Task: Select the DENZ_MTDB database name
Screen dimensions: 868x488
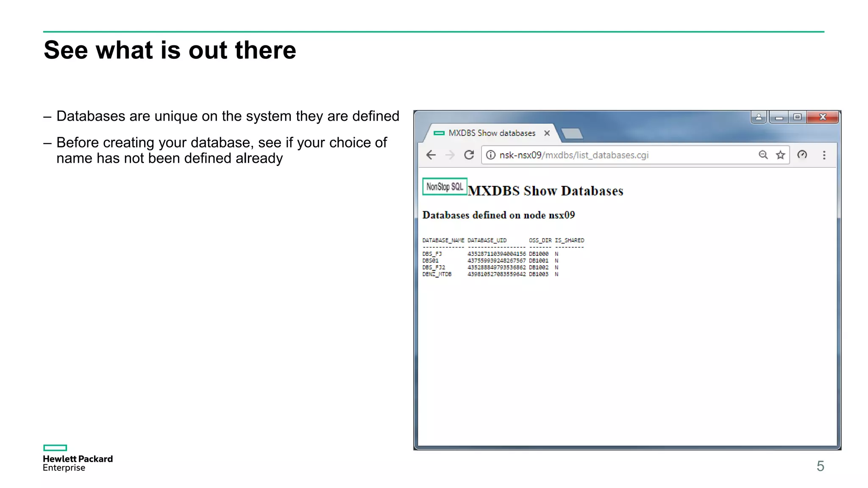Action: [437, 274]
